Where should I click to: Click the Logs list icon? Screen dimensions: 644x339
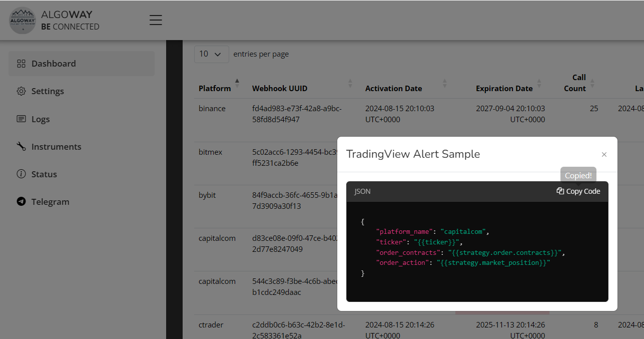(21, 119)
